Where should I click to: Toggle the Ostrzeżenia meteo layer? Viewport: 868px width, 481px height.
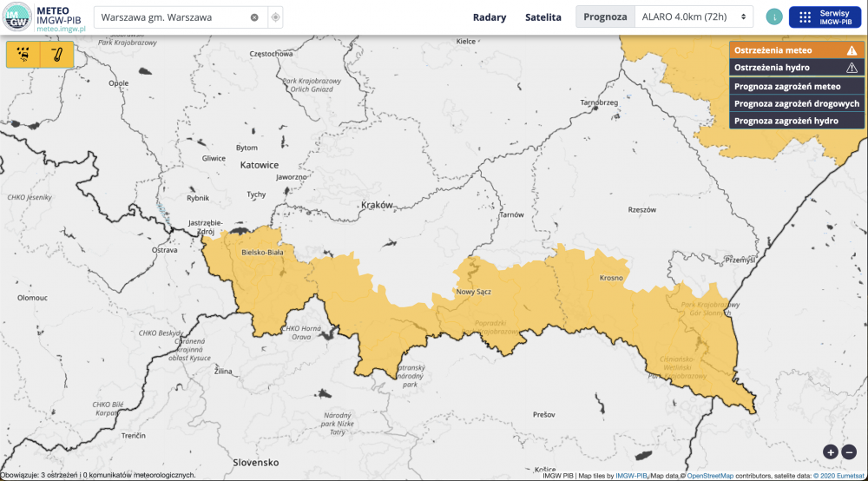coord(797,50)
